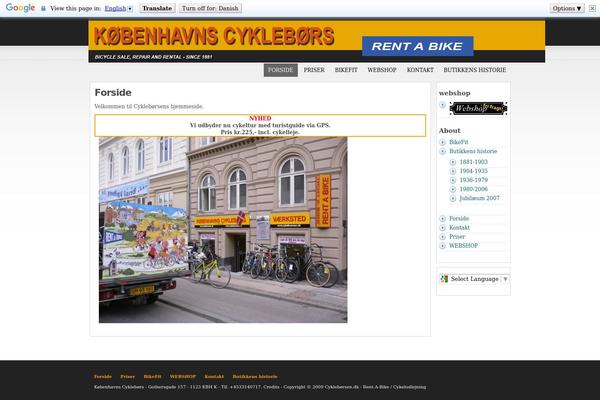Open BikeFit link in About sidebar
This screenshot has width=600, height=400.
(458, 142)
